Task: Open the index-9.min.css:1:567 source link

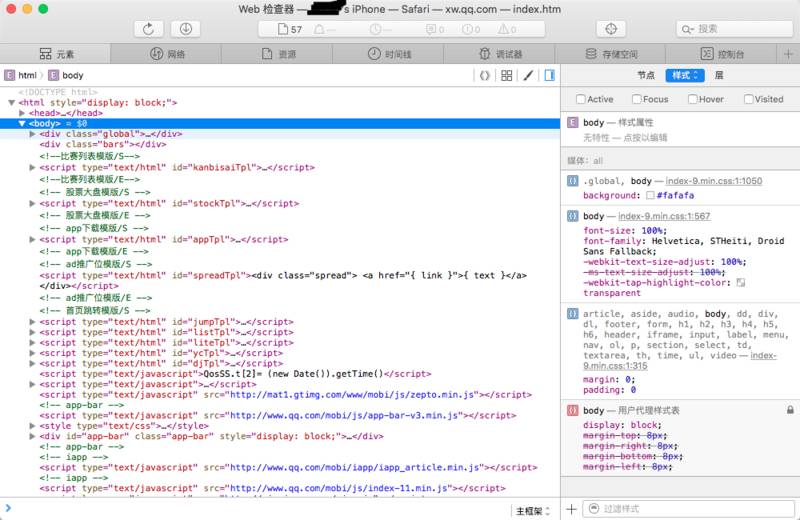Action: (664, 216)
